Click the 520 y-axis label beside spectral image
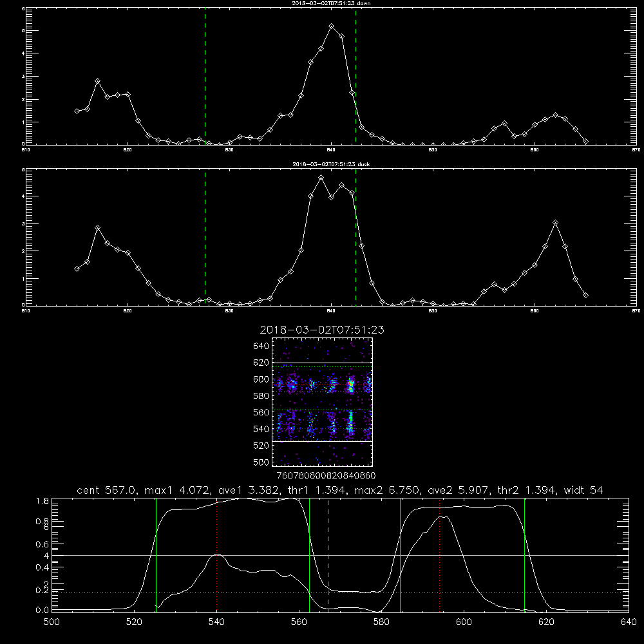644x644 pixels. 261,446
